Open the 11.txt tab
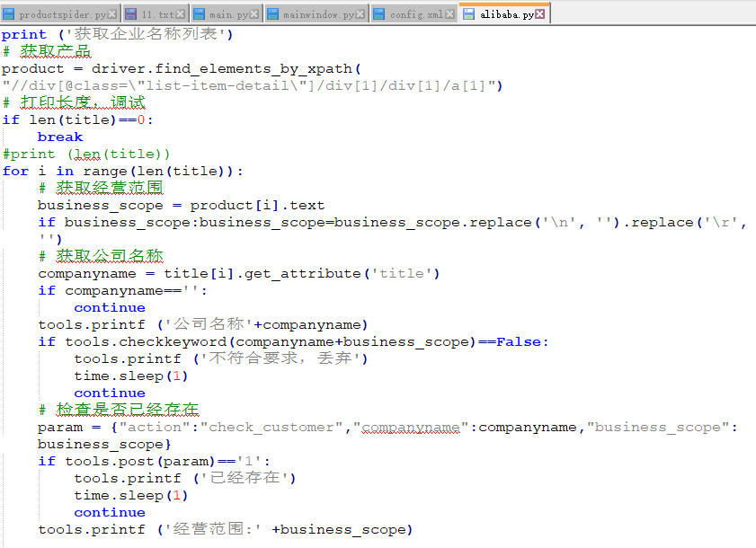The image size is (756, 548). (156, 14)
